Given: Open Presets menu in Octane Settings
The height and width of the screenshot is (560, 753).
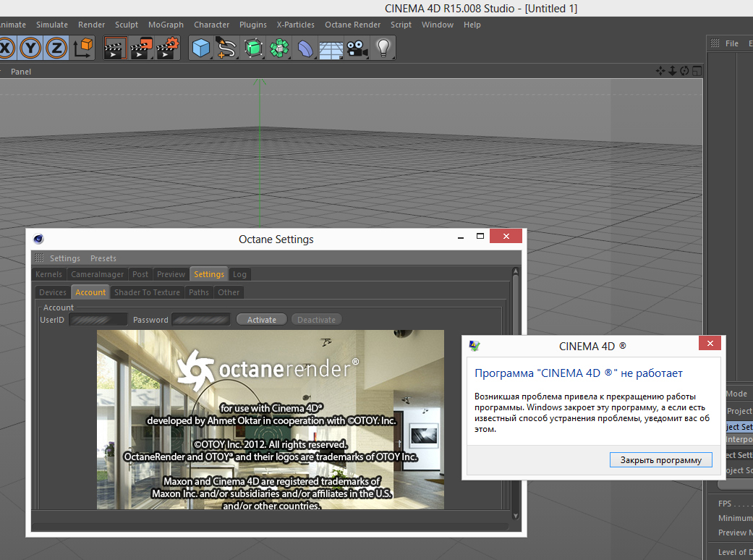Looking at the screenshot, I should [103, 258].
